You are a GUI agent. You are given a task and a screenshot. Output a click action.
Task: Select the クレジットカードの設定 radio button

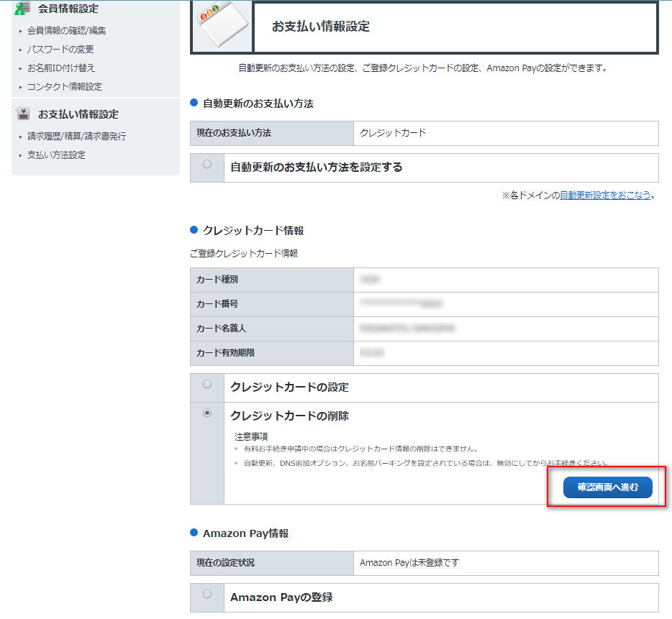coord(207,385)
